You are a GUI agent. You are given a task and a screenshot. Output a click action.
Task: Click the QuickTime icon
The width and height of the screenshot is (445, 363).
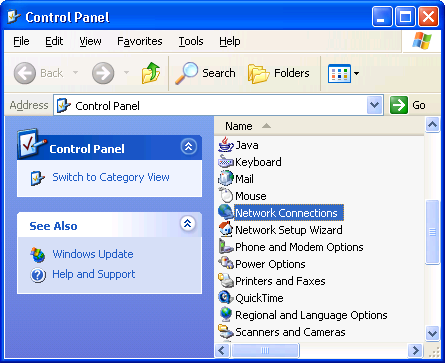[226, 298]
